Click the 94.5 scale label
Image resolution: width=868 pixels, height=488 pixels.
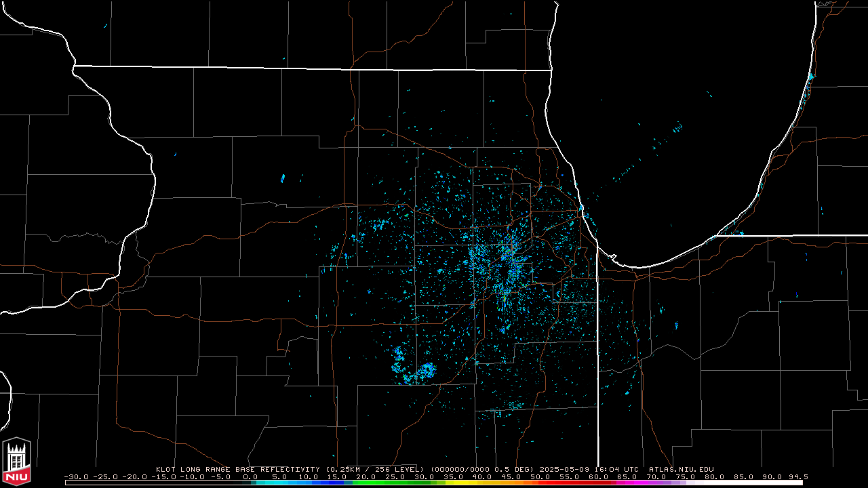tap(798, 476)
